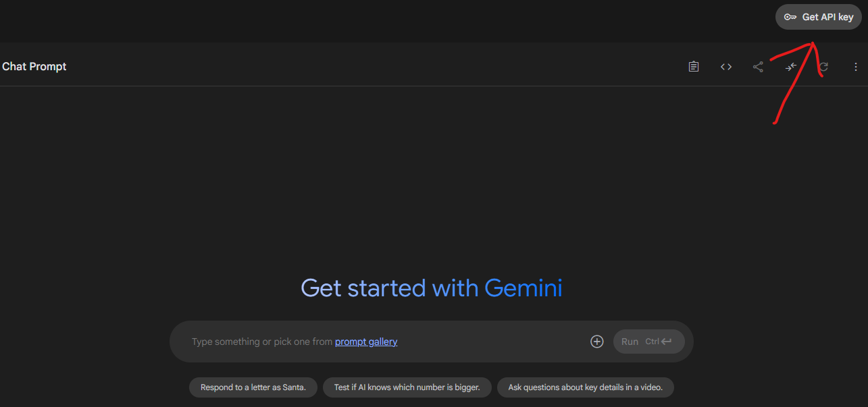Select 'Test if AI knows which number is bigger'
868x407 pixels.
pyautogui.click(x=407, y=387)
